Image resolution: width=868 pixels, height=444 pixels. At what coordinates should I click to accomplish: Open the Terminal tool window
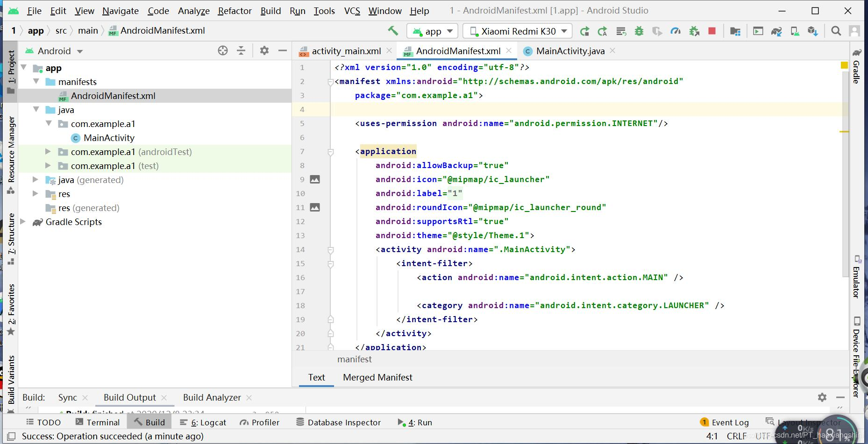98,423
